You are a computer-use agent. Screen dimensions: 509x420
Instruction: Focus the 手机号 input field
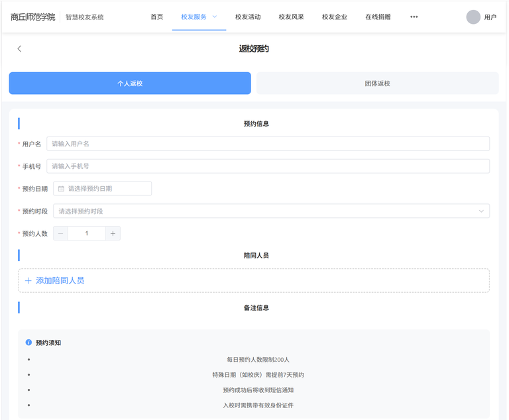(x=268, y=166)
